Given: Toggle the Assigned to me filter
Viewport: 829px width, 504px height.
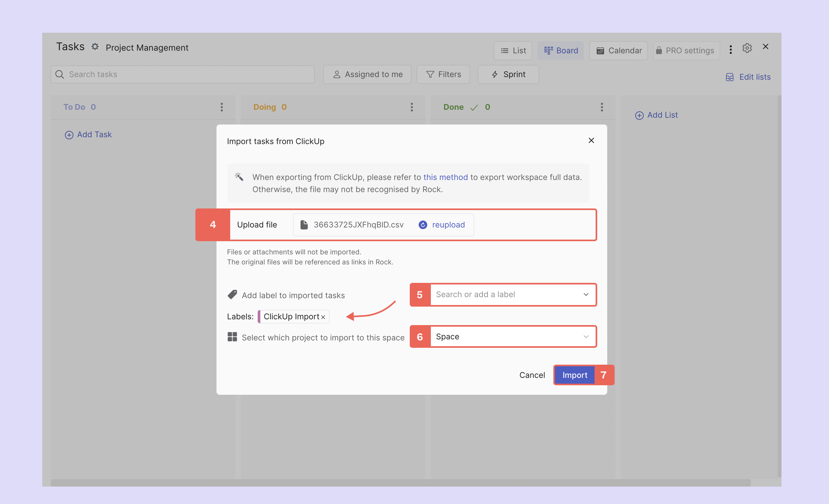Looking at the screenshot, I should point(367,74).
